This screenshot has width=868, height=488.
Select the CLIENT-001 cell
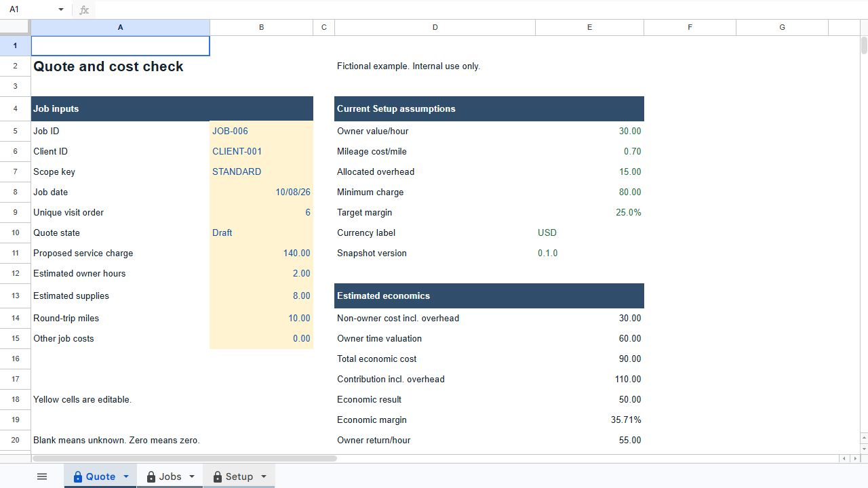(x=261, y=151)
